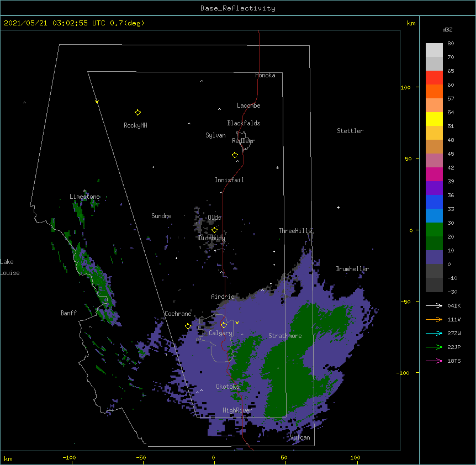The width and height of the screenshot is (476, 465).
Task: Click the yellow marker below RedDeer
Action: pyautogui.click(x=235, y=155)
